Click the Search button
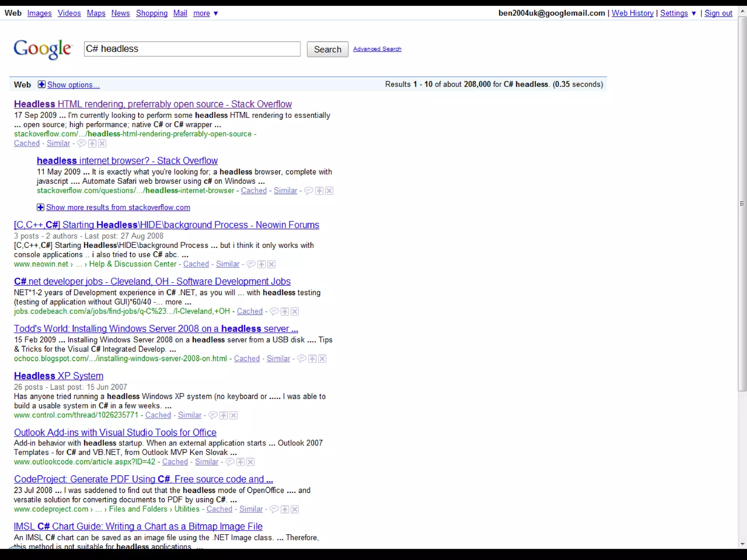 coord(328,49)
